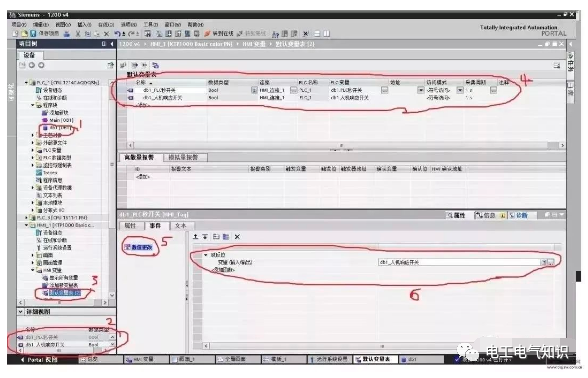588x378 pixels.
Task: Click the New project toolbar icon
Action: point(15,34)
